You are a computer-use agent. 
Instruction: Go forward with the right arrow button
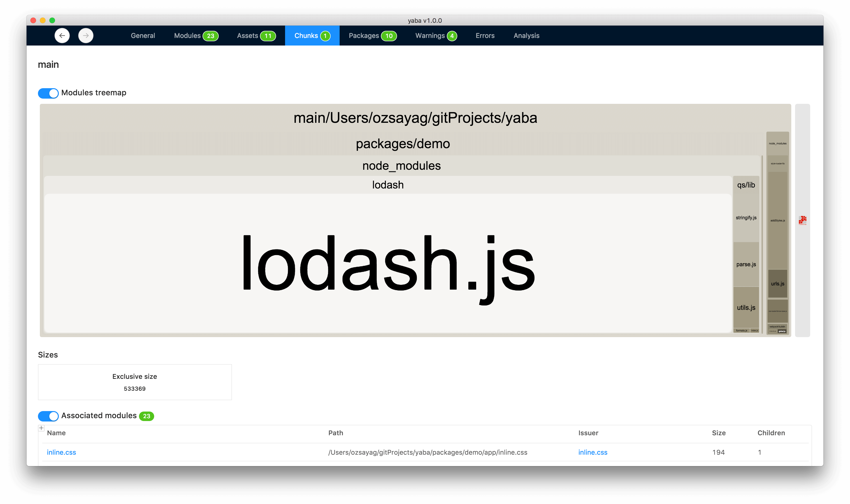point(86,36)
